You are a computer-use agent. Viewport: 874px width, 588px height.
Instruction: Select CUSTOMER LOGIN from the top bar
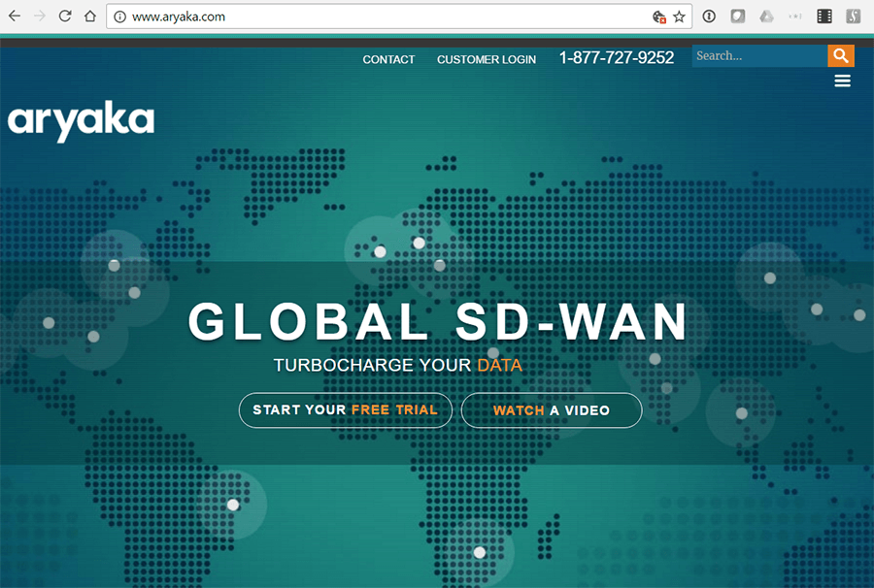point(487,59)
